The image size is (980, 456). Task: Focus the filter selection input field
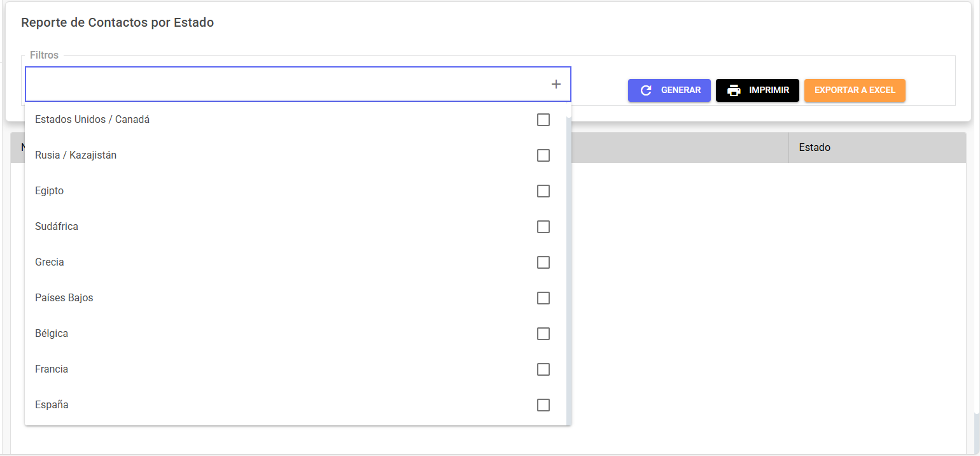(x=298, y=84)
